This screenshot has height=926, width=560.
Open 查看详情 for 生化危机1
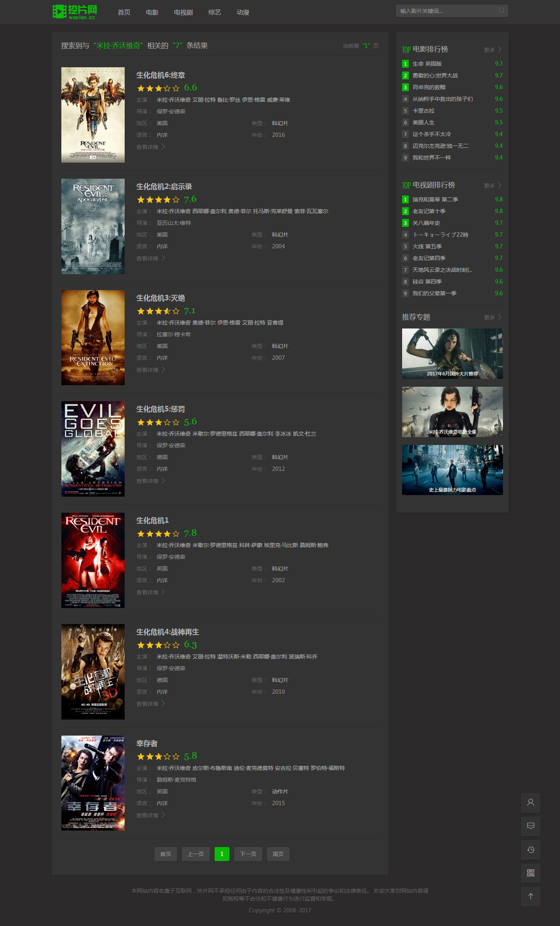[150, 592]
